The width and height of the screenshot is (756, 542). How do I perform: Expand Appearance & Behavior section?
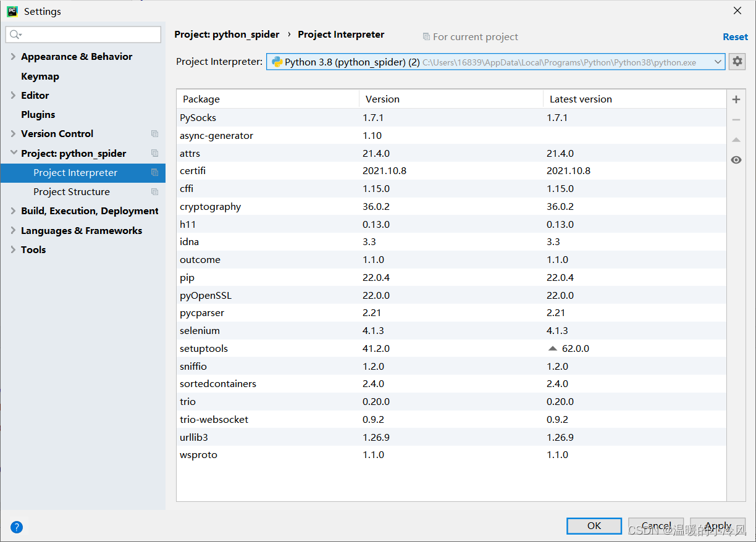14,57
